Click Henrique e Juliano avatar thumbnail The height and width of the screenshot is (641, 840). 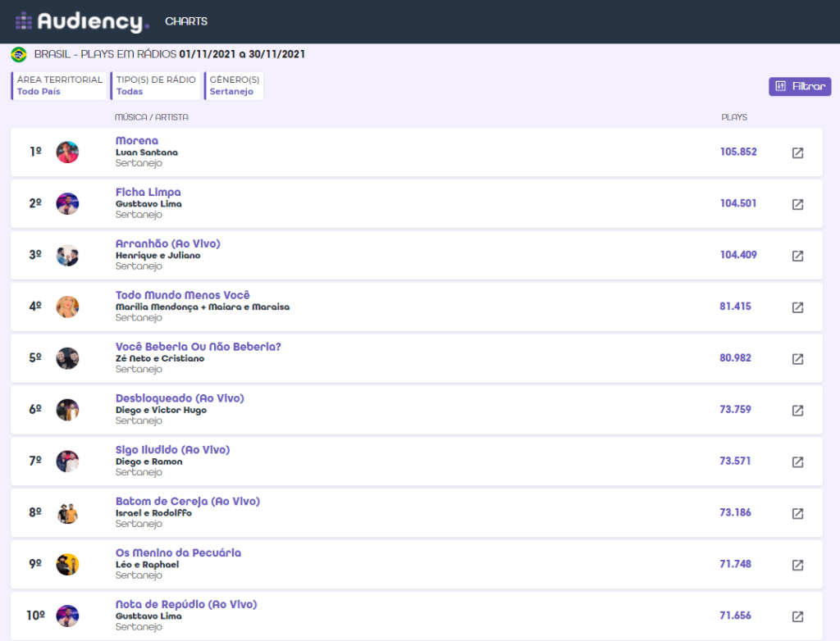67,255
